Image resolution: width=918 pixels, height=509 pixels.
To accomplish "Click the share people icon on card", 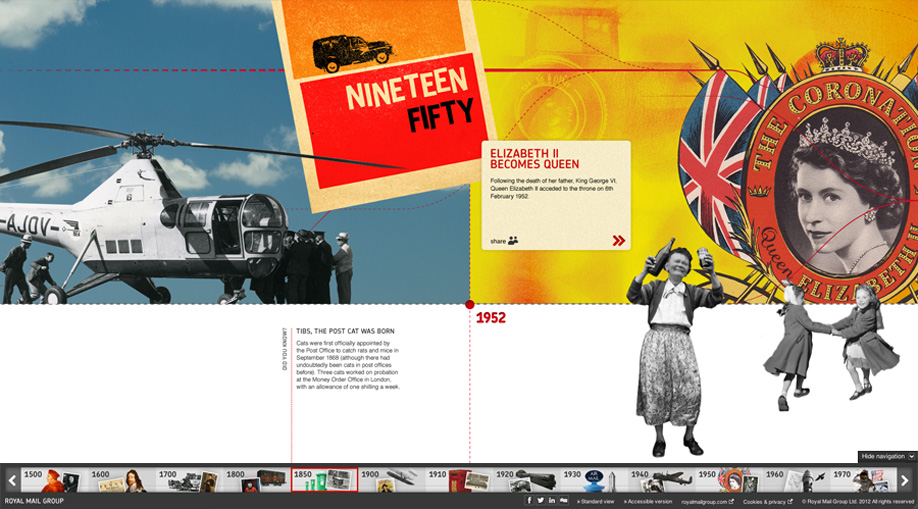I will tap(513, 241).
